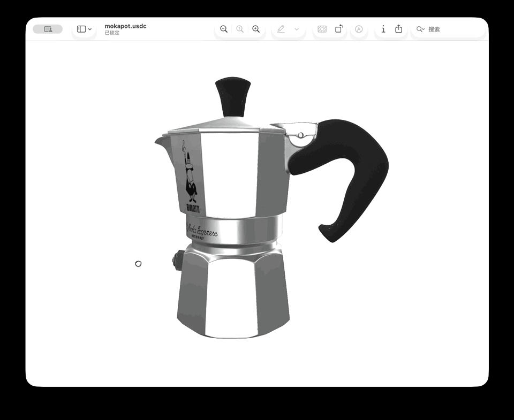Rotate the model with the rotate icon
This screenshot has height=420, width=514.
click(339, 29)
